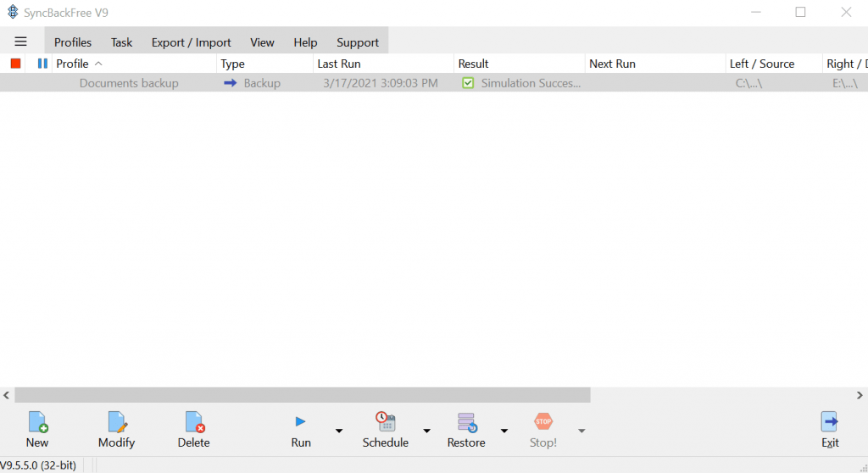
Task: Click the Last Run date 3/17/2021 3:09:03 PM
Action: [x=381, y=83]
